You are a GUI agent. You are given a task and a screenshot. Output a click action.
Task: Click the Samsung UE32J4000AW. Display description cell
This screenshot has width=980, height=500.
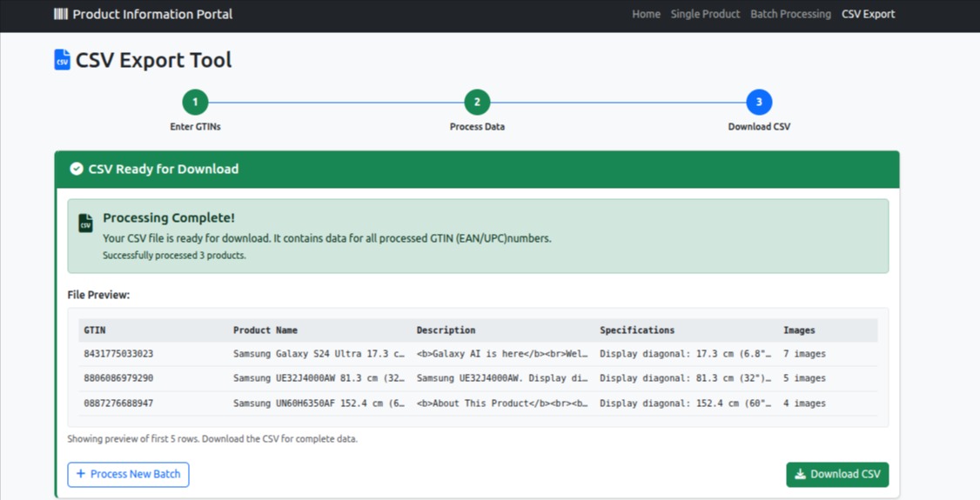[x=502, y=378]
